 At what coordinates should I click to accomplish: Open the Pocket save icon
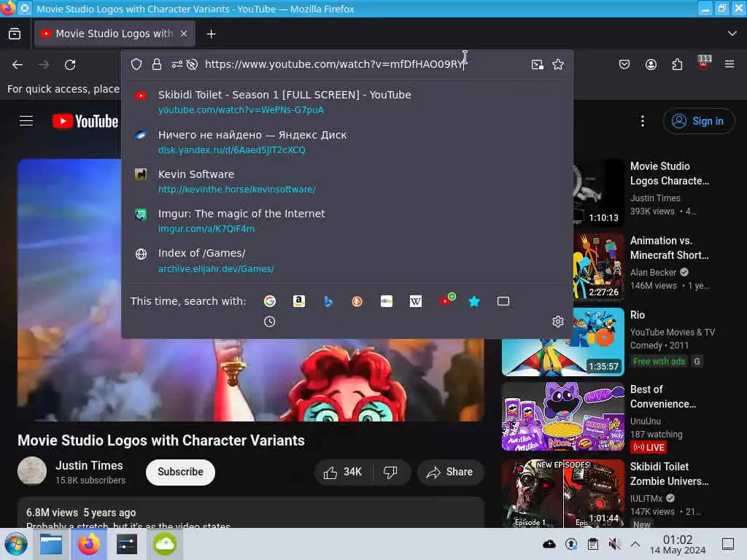coord(624,64)
